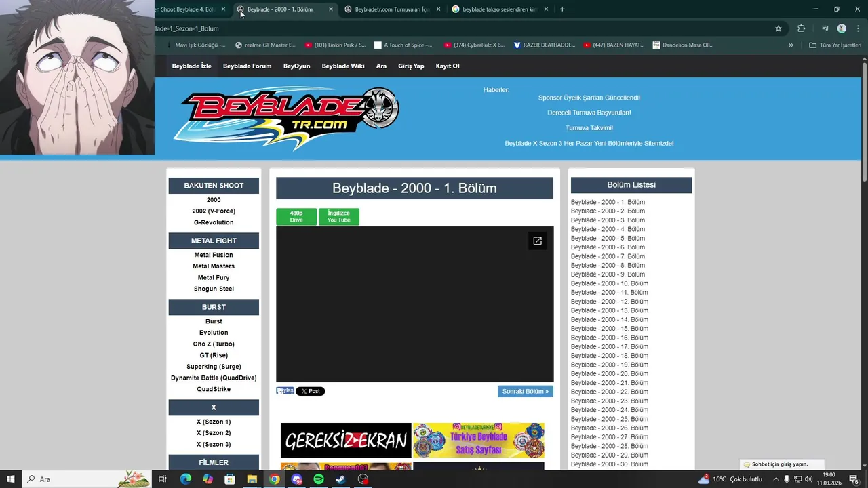Open the browser extensions puzzle icon
The height and width of the screenshot is (488, 868).
pos(801,28)
